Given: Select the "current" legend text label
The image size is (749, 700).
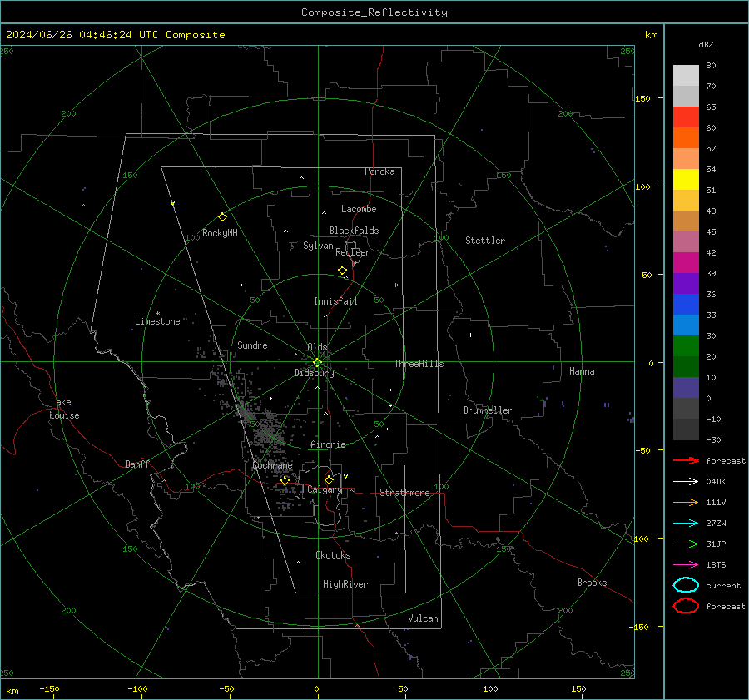Looking at the screenshot, I should pos(723,585).
